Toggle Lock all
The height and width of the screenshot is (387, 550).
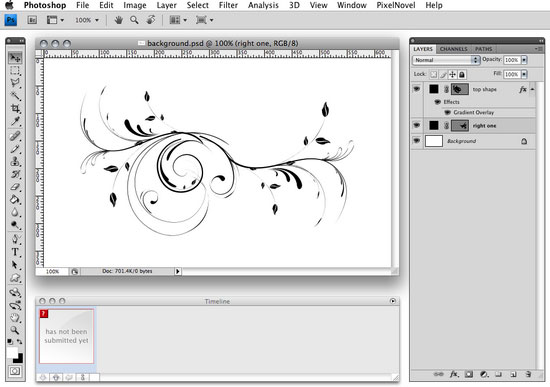coord(462,74)
